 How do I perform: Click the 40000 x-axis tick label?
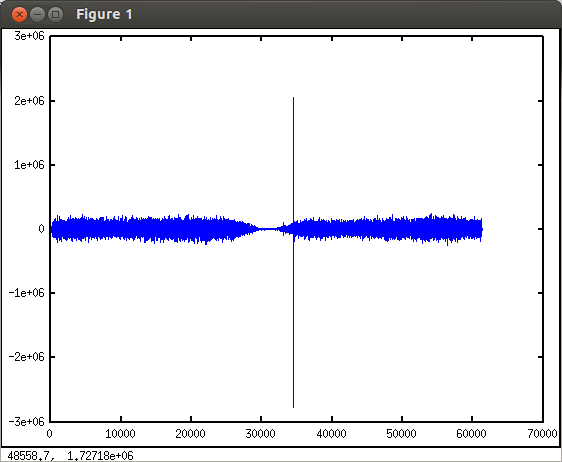[x=331, y=434]
